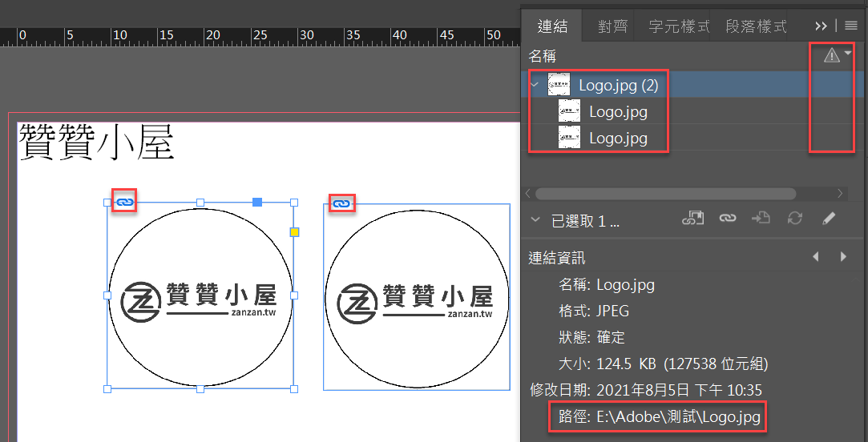Select the right logo image
868x442 pixels.
(x=417, y=297)
